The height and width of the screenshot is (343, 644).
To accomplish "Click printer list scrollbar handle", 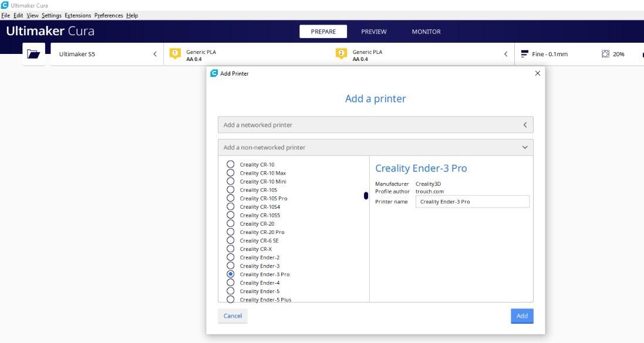I will click(366, 196).
